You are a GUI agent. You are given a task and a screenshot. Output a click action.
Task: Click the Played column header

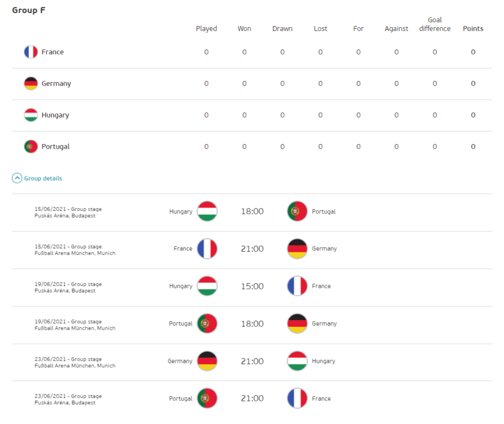click(206, 29)
